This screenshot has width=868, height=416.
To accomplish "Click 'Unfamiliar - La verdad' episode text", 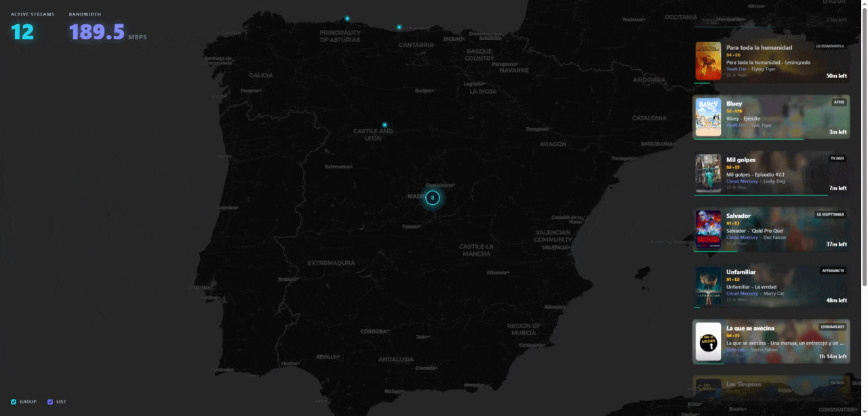I will (x=751, y=286).
